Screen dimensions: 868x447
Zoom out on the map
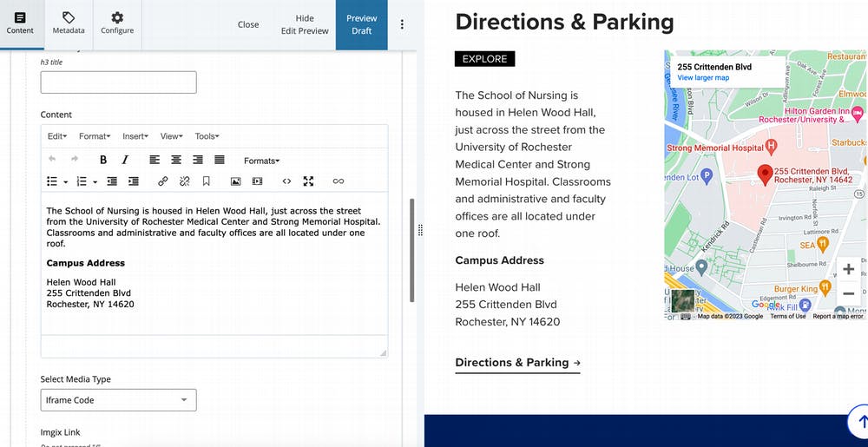click(x=848, y=293)
